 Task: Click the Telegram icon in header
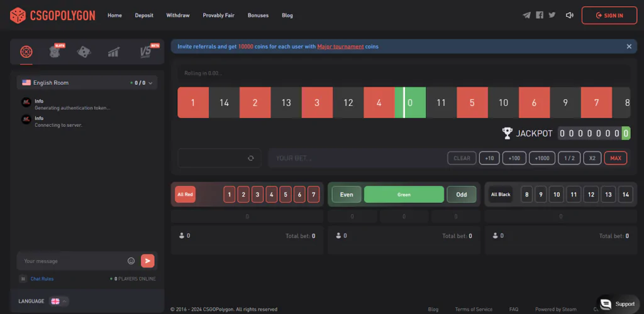coord(526,15)
